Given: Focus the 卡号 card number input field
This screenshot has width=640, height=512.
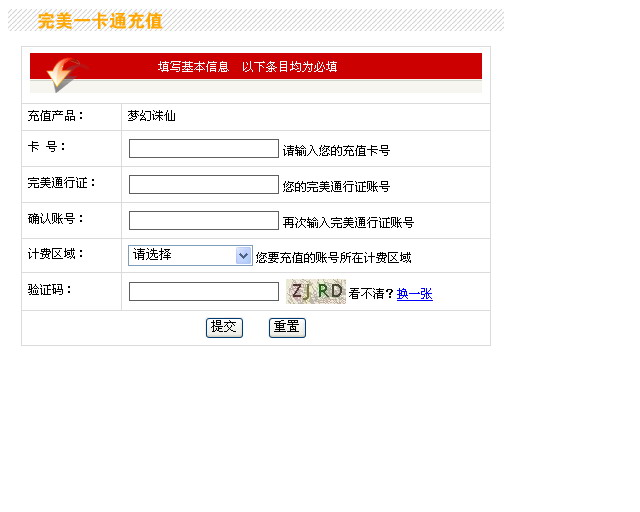Looking at the screenshot, I should point(203,149).
